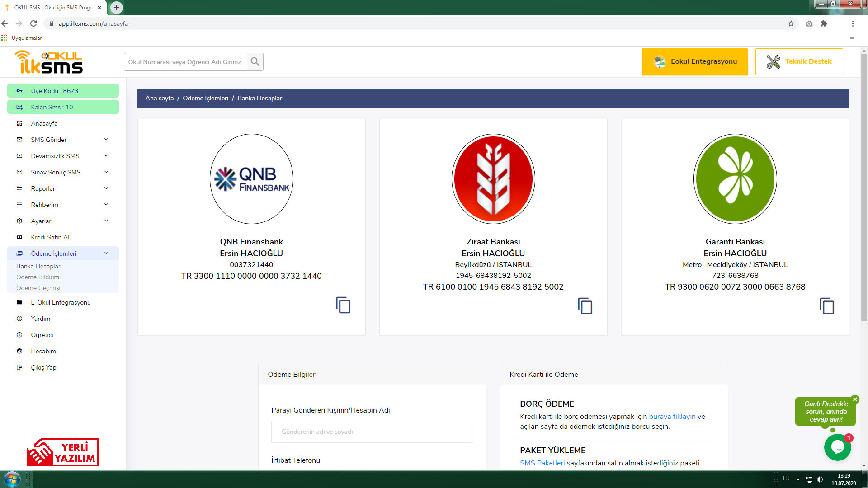Click the E-Okul Entegrasyonu folder icon
The width and height of the screenshot is (868, 488).
pyautogui.click(x=19, y=302)
